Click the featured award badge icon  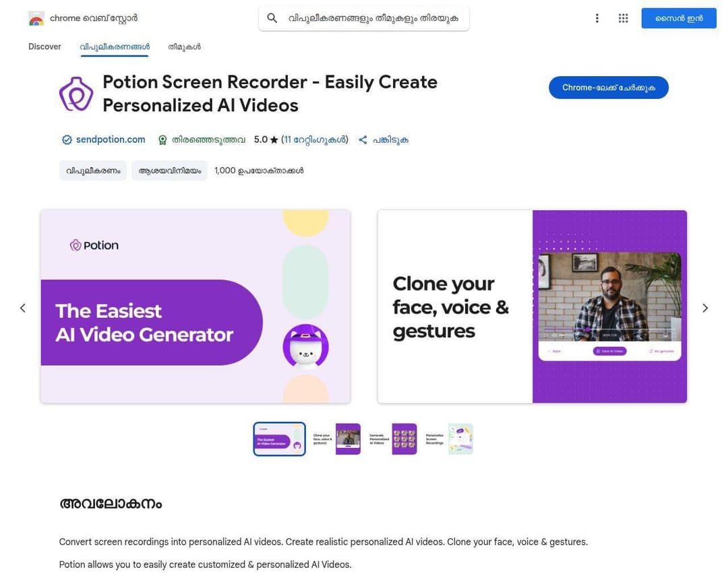162,140
